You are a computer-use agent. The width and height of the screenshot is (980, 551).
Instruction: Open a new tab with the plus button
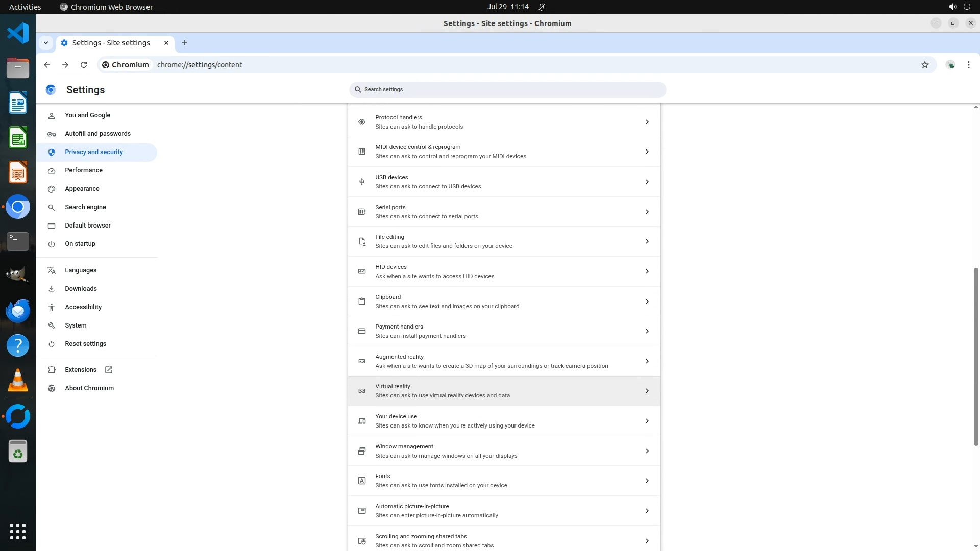click(x=185, y=43)
